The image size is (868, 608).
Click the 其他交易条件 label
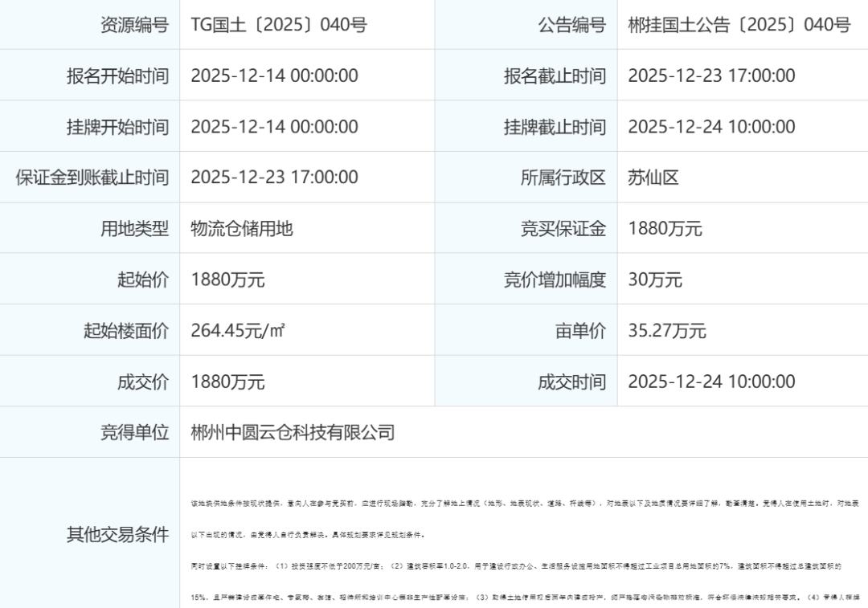[117, 535]
